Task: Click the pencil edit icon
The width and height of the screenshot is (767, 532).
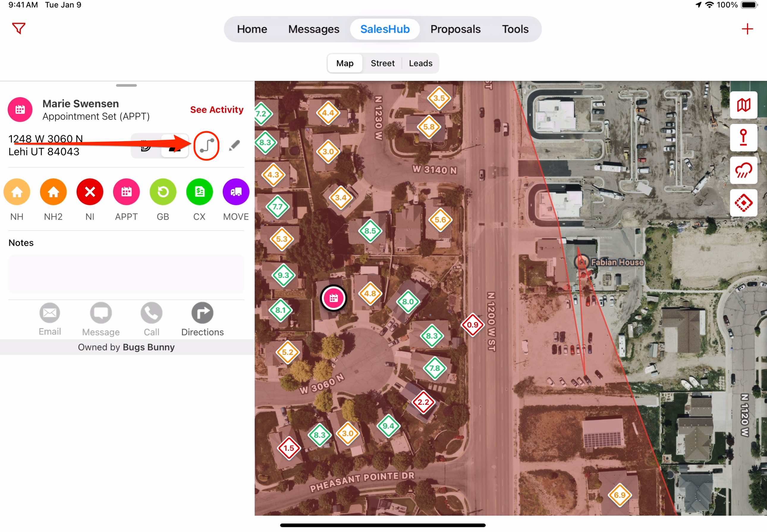Action: tap(235, 146)
